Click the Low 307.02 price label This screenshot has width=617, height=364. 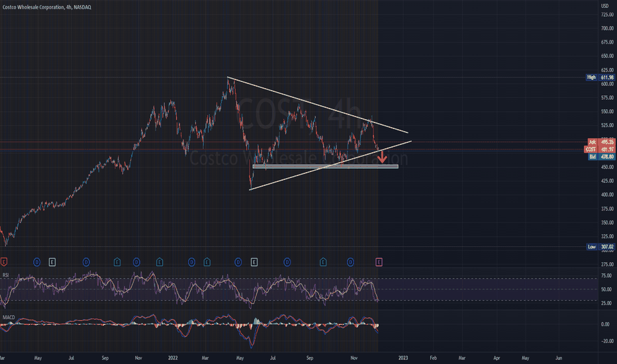[600, 247]
